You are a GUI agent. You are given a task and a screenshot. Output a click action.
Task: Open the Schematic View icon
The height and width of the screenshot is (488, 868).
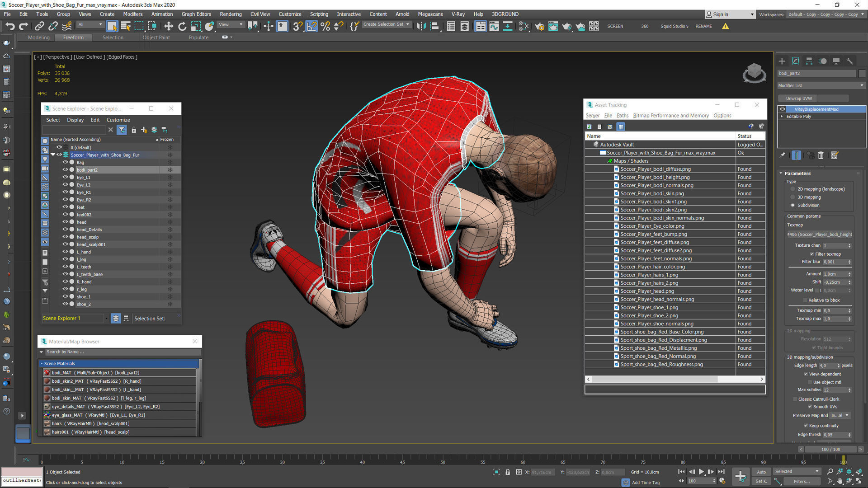click(x=508, y=26)
